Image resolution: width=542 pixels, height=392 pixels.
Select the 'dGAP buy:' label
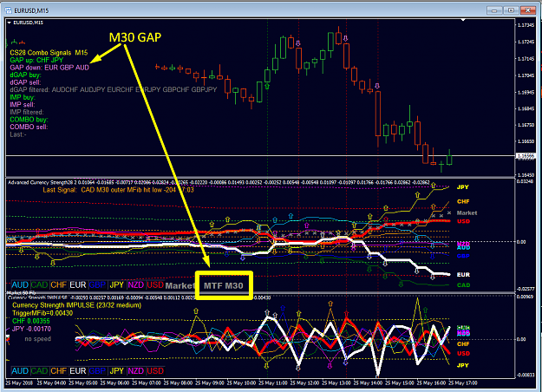[x=25, y=75]
